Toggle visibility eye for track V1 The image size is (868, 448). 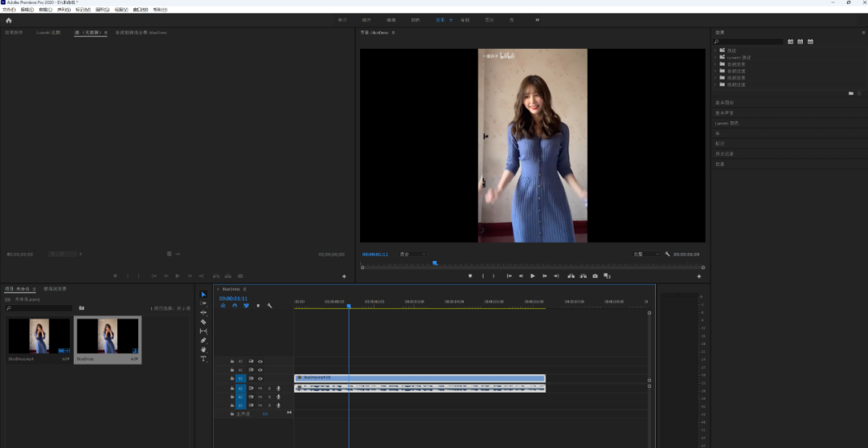(x=260, y=378)
